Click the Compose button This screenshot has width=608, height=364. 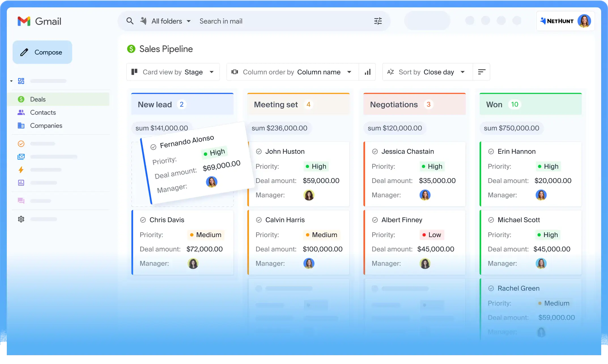pyautogui.click(x=42, y=52)
